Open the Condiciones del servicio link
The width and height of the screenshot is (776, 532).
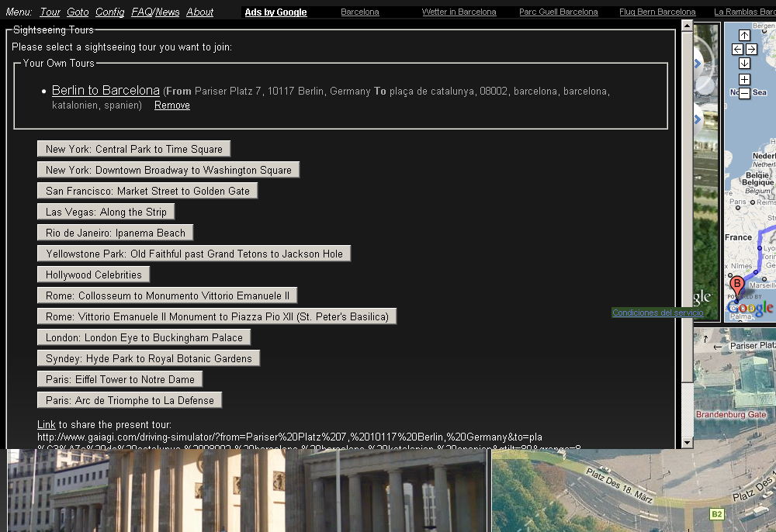click(x=658, y=313)
